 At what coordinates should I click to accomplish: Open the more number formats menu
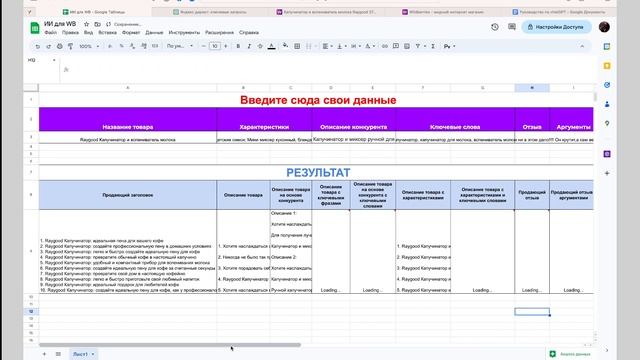[155, 47]
